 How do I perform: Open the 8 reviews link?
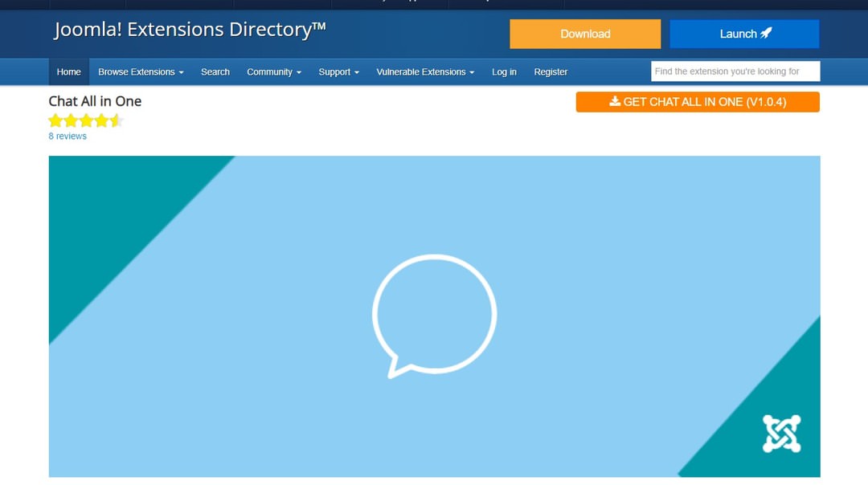[68, 137]
